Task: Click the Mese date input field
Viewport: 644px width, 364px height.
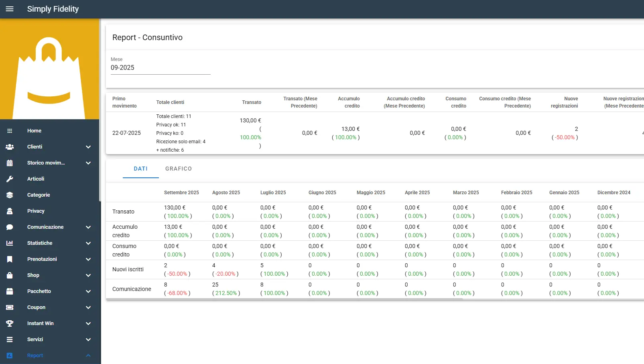Action: click(160, 68)
